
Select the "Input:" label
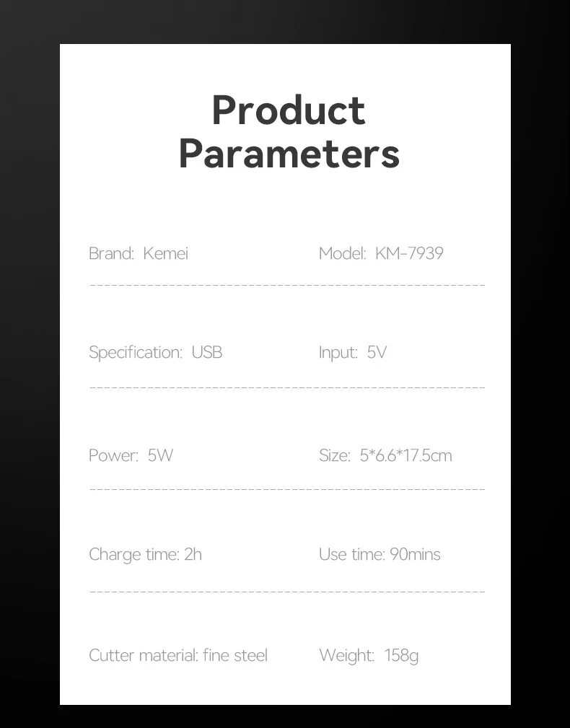coord(338,353)
